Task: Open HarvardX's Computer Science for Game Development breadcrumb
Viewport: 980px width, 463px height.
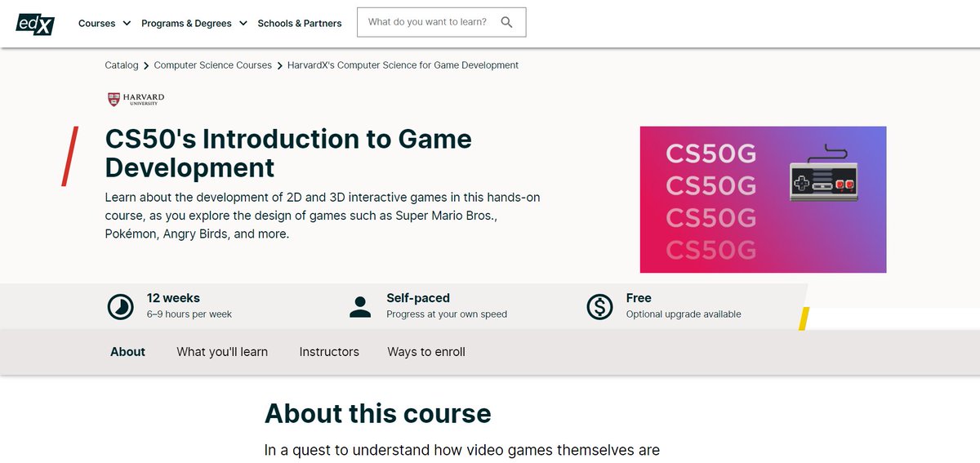Action: (x=403, y=65)
